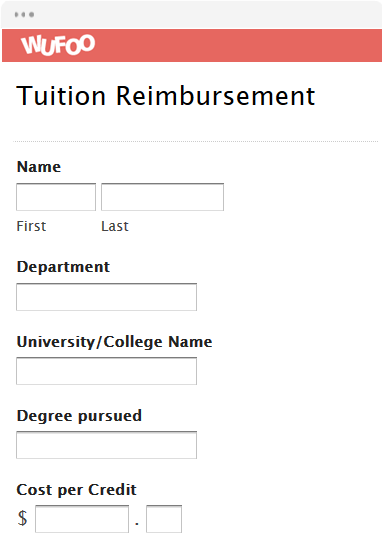The height and width of the screenshot is (534, 383).
Task: Click the dollar sign symbol
Action: pos(22,518)
